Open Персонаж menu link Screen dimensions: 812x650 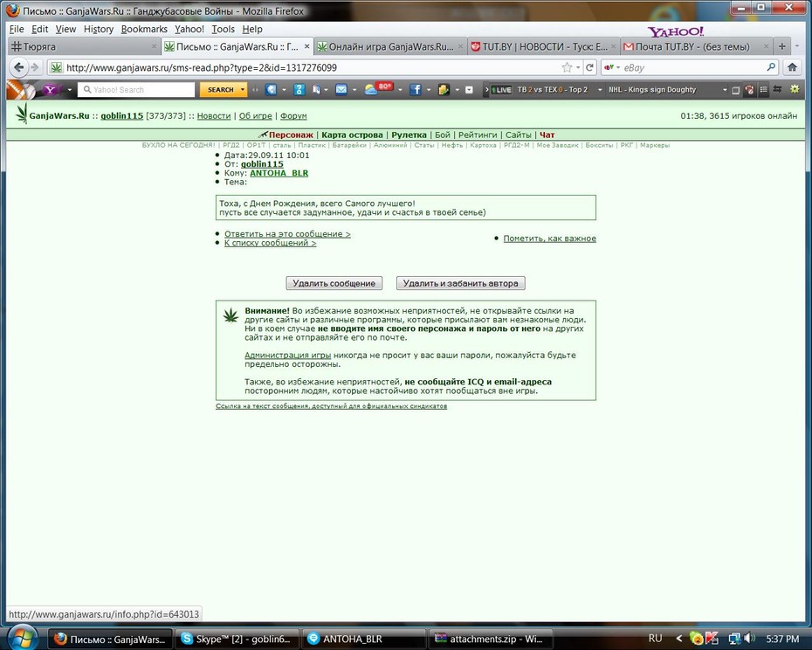coord(291,135)
